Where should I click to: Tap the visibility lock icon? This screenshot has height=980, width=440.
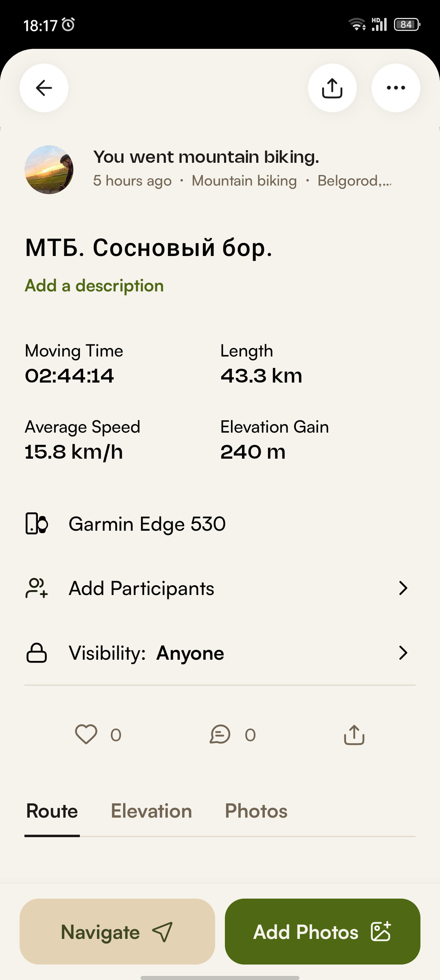click(x=37, y=653)
